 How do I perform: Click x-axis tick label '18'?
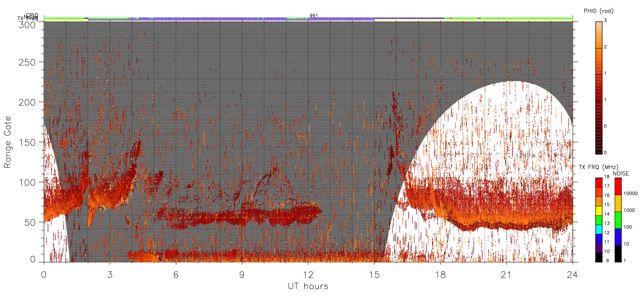click(440, 274)
